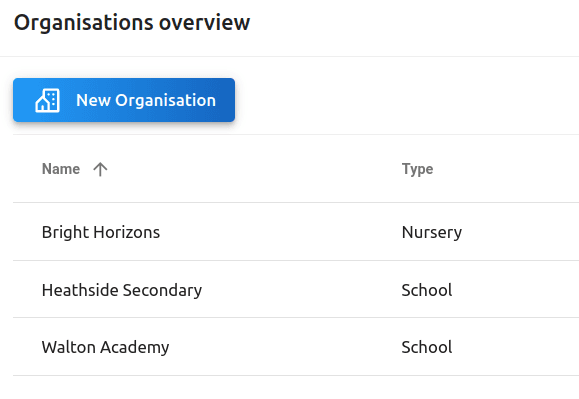Sort table by Name column header
Screen dimensions: 579x399
coord(61,169)
